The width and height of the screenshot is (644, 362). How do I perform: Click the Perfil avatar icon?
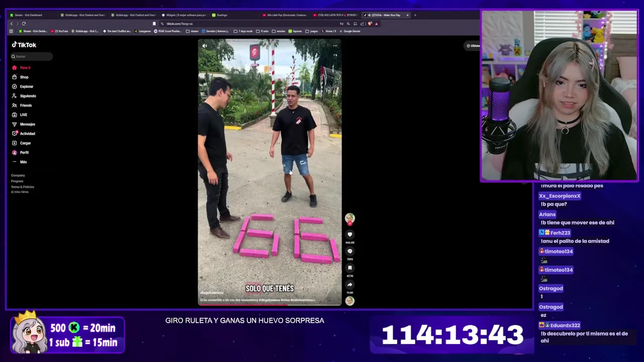click(14, 152)
